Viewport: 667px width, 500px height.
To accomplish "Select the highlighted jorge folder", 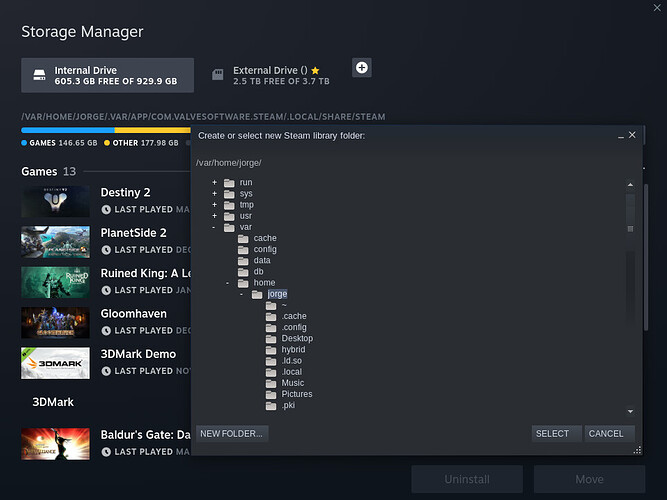I will [277, 294].
